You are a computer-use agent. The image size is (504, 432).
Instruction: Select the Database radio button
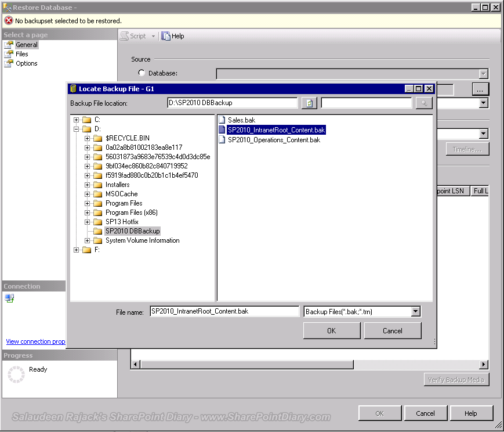(142, 73)
